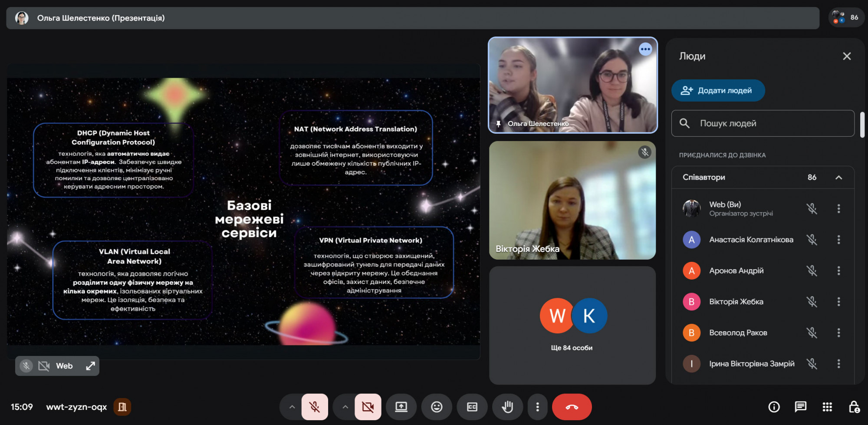Open host controls lock icon
Viewport: 868px width, 425px height.
pos(854,407)
